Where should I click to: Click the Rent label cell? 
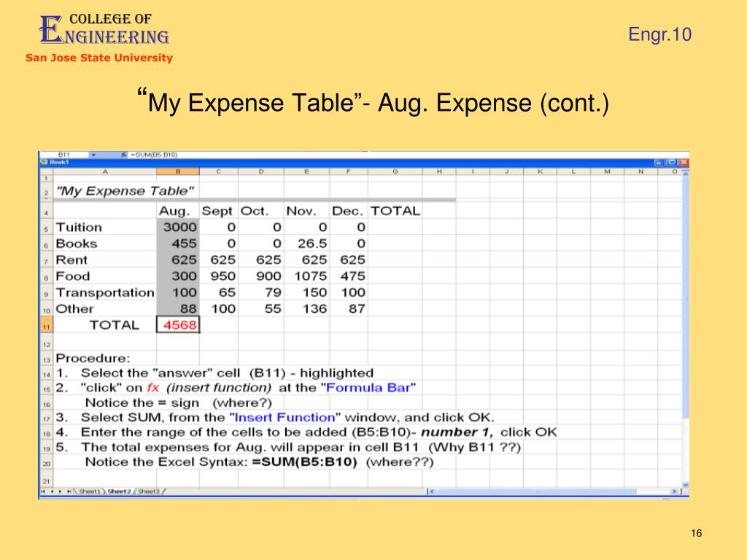tap(105, 260)
